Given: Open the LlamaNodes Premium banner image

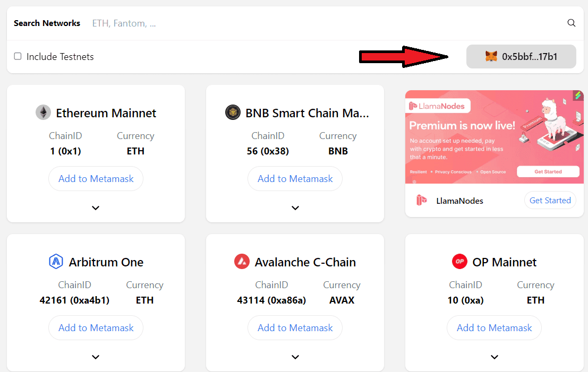Looking at the screenshot, I should click(x=494, y=136).
